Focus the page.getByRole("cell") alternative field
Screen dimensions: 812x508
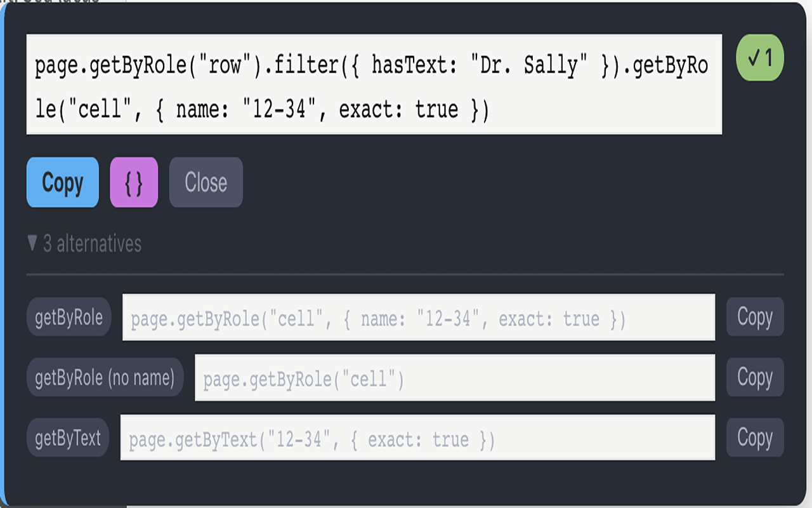tap(455, 378)
